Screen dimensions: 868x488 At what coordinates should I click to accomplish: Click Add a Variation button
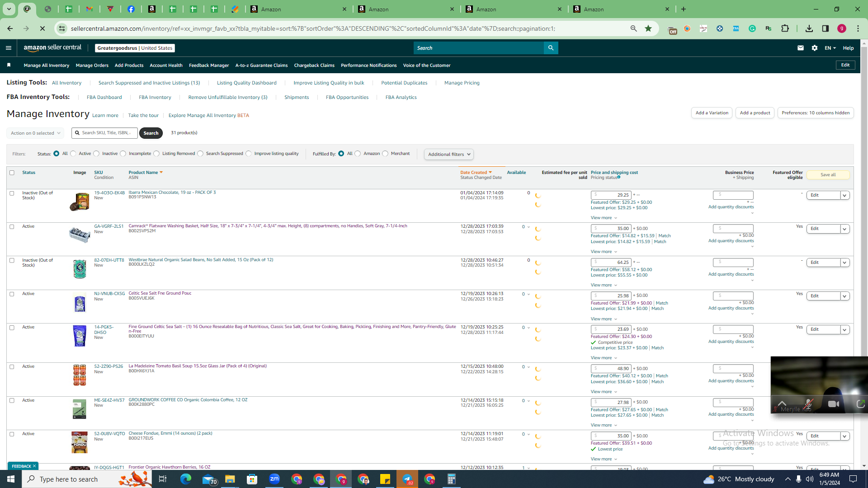712,113
